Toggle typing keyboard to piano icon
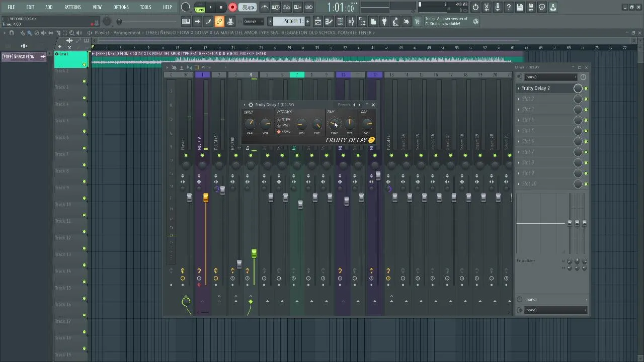This screenshot has width=644, height=362. (x=186, y=21)
